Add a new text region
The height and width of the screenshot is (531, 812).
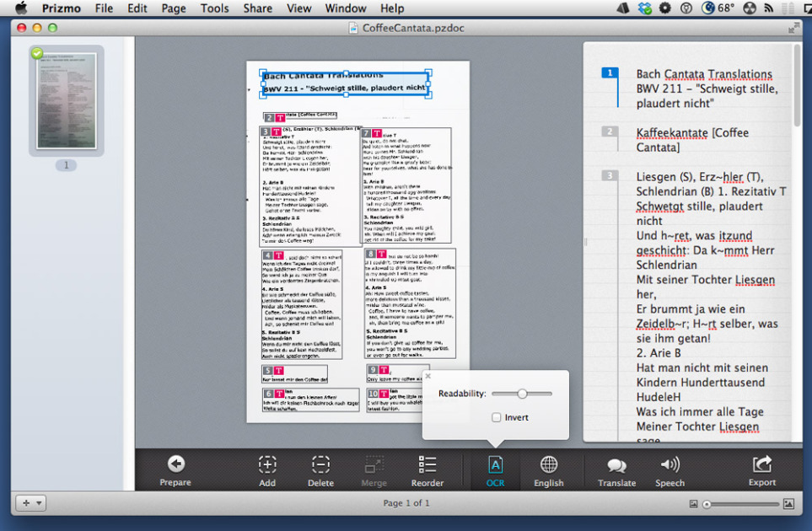tap(266, 464)
